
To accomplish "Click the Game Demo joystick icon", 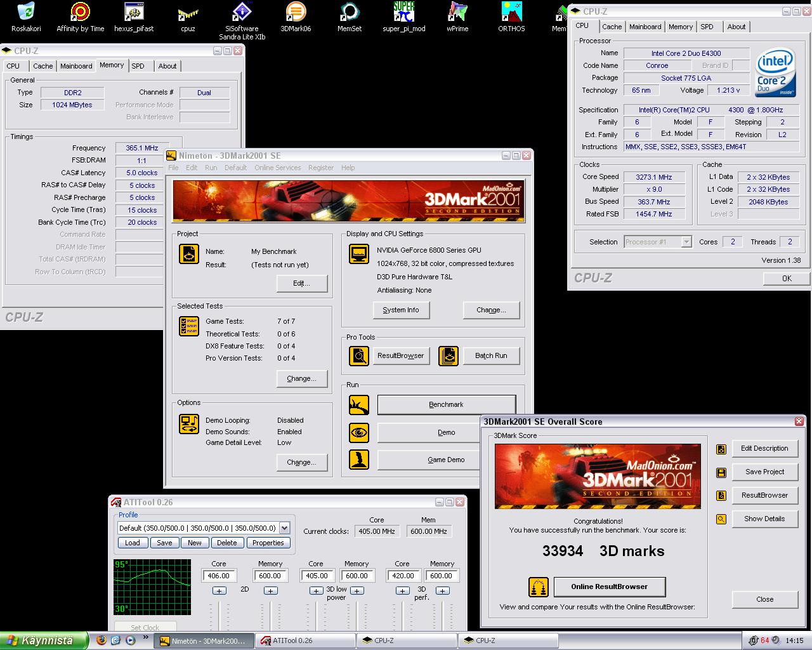I will (359, 460).
